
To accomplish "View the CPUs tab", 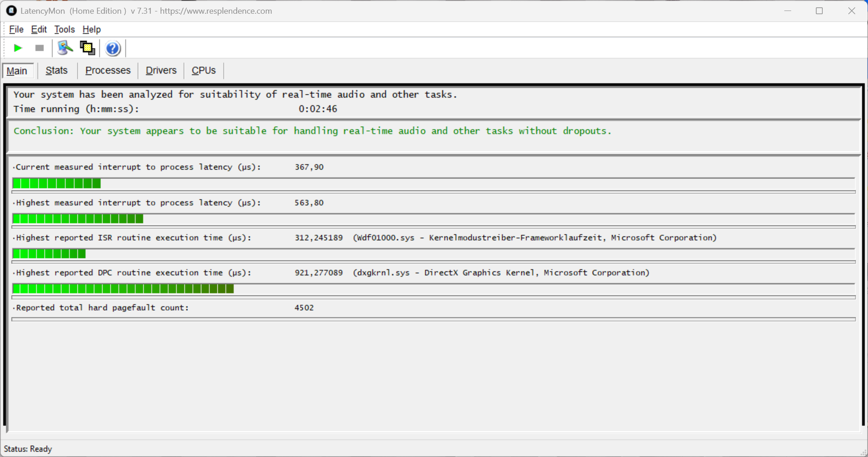I will [x=204, y=70].
